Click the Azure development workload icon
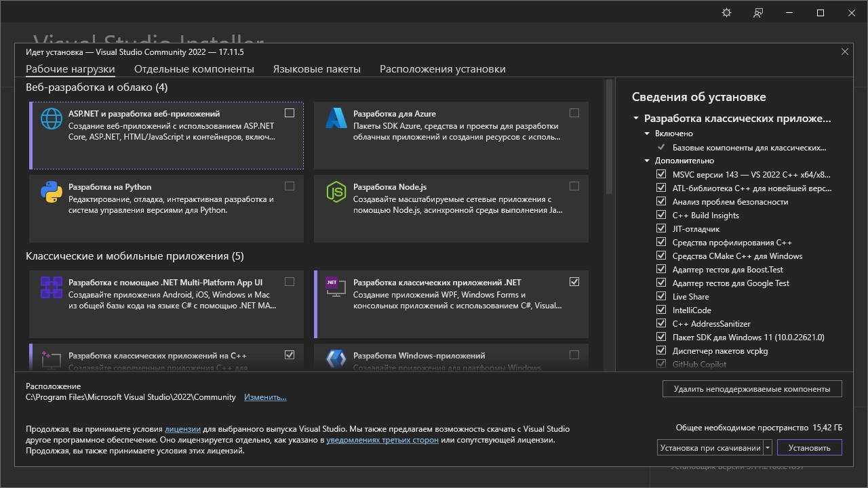The width and height of the screenshot is (868, 488). 336,119
